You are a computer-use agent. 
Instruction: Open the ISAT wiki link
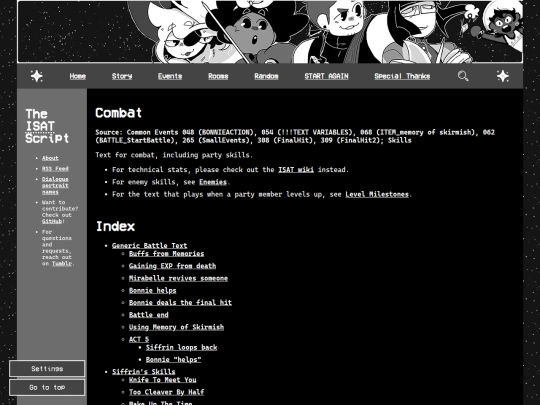296,169
